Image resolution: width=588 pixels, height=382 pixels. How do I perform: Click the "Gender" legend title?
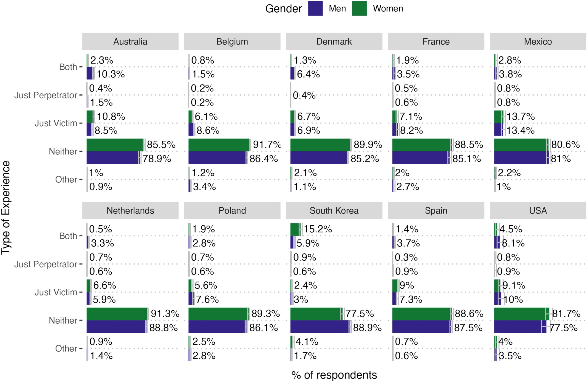coord(283,9)
